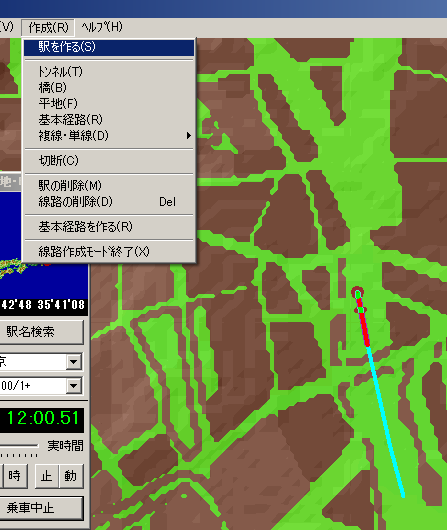Click the 駅名検索 button
Screen dimensions: 447x530
tap(41, 332)
